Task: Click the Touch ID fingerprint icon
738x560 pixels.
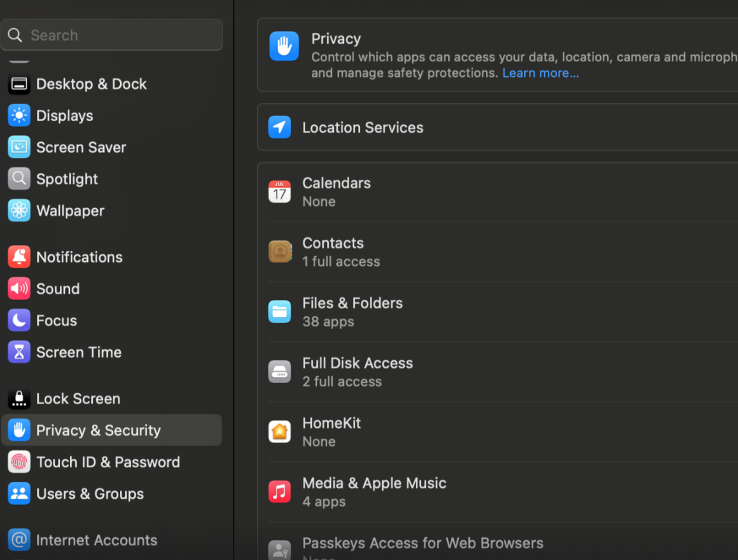Action: click(x=19, y=462)
